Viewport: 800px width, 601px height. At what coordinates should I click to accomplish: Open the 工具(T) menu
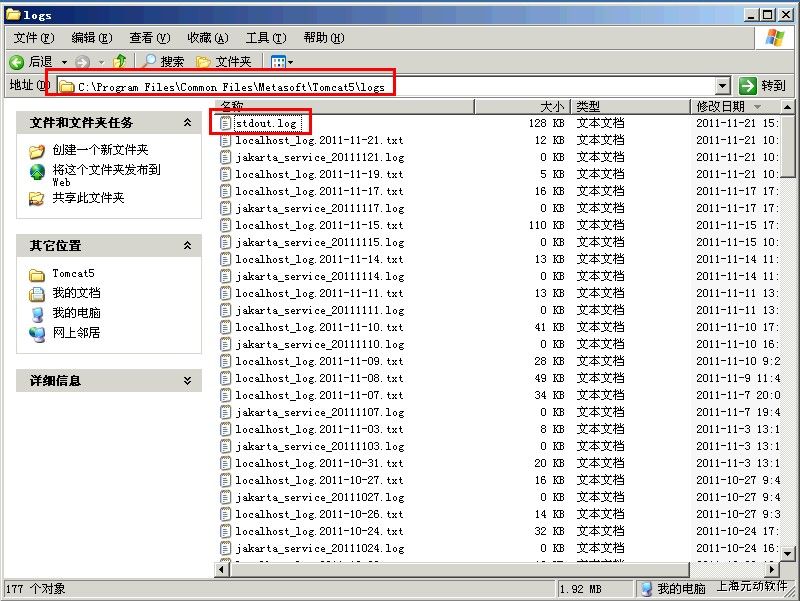(x=265, y=38)
